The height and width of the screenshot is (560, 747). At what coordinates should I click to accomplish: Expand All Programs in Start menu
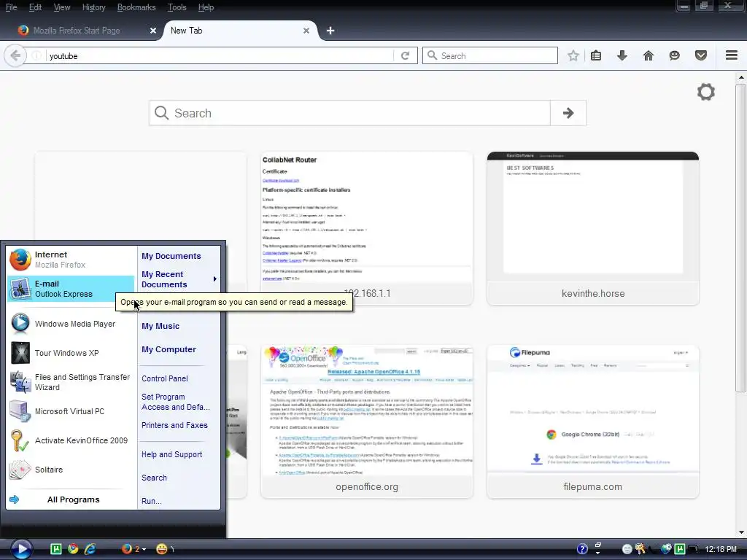coord(71,499)
